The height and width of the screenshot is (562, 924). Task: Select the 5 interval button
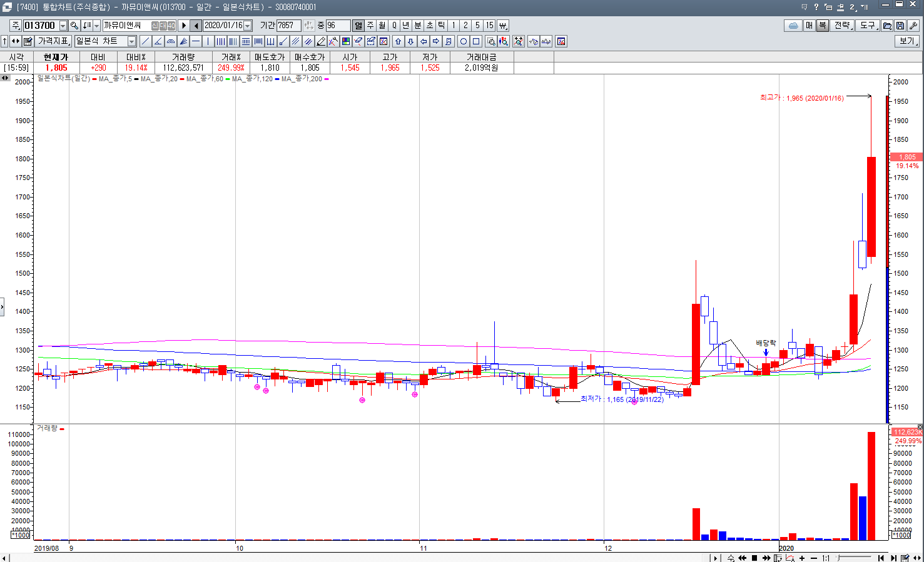click(477, 26)
